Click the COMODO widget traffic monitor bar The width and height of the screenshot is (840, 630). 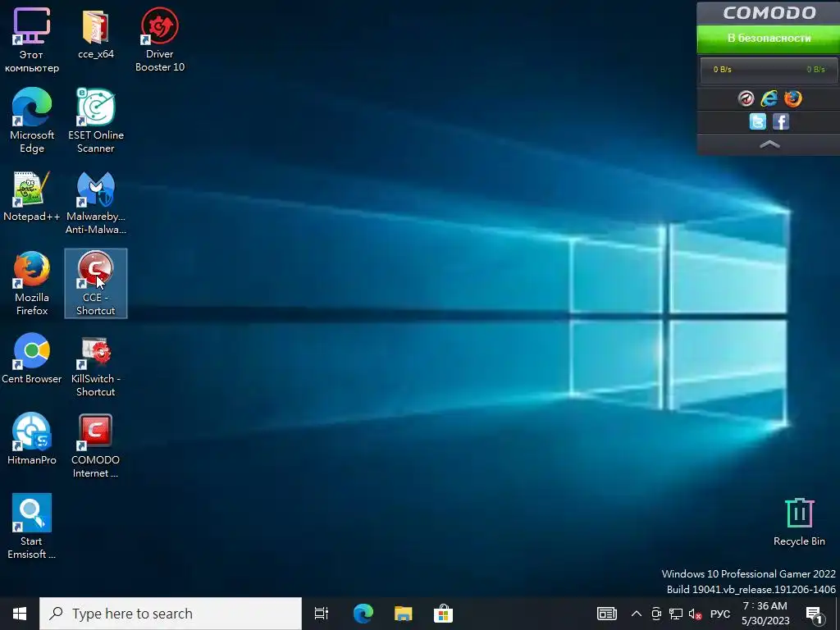point(769,70)
